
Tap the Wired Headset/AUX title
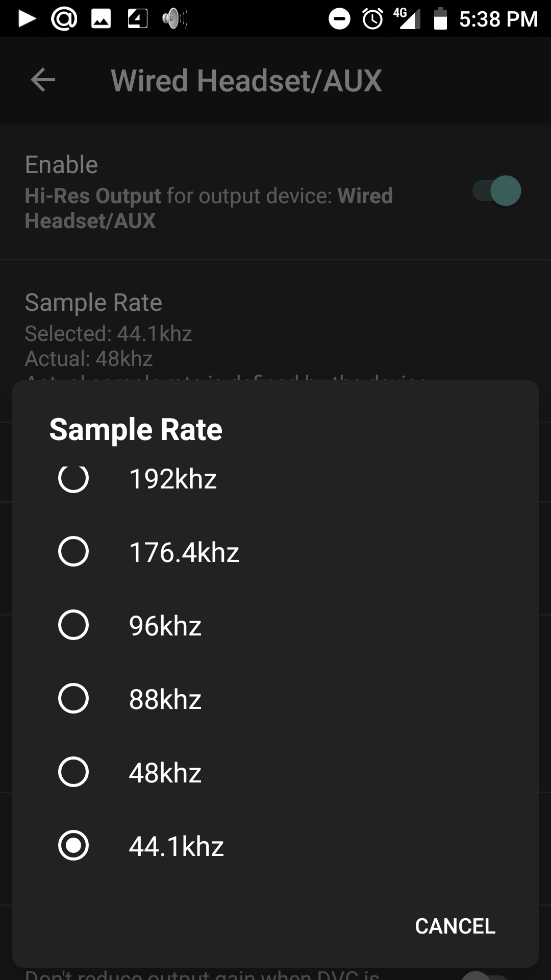pyautogui.click(x=246, y=81)
